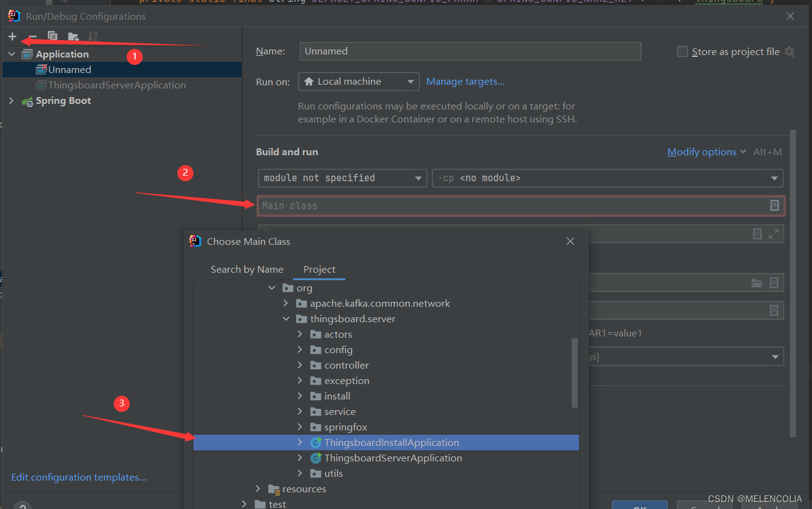Expand the ThingsboardInstallApplication node

click(300, 443)
